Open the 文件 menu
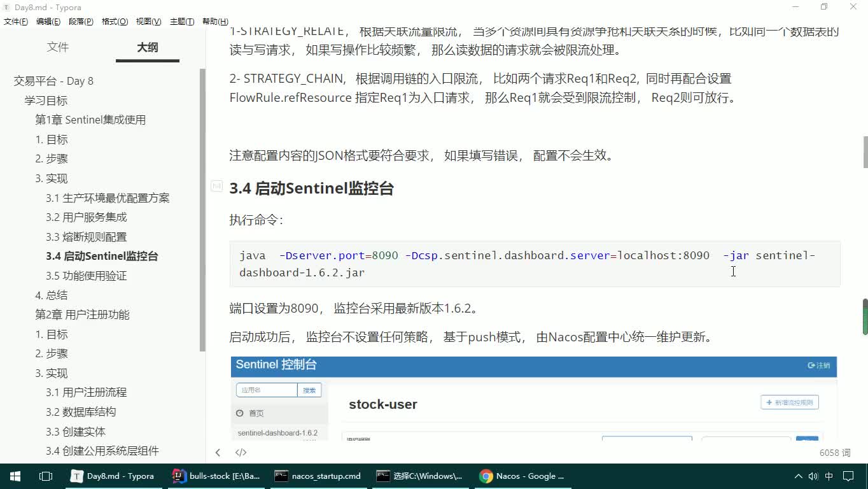 16,22
